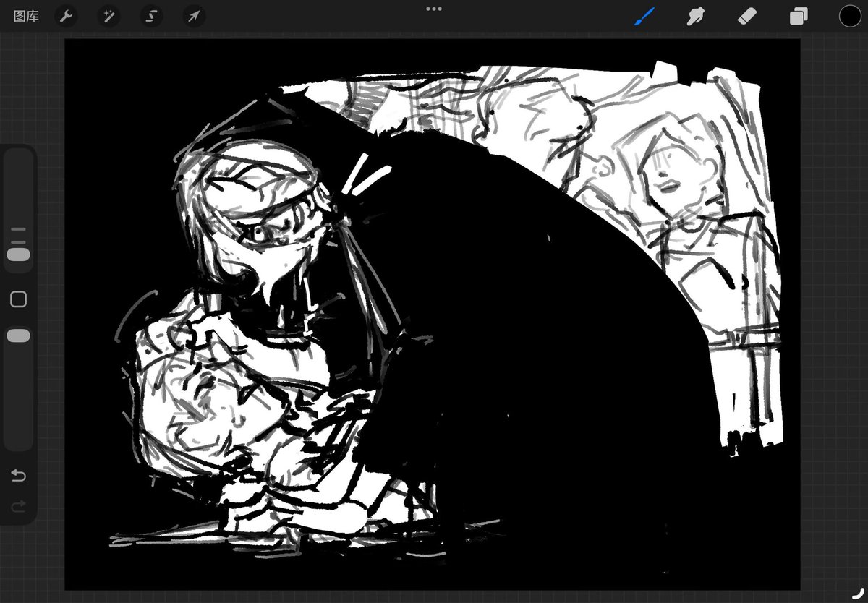The image size is (868, 603).
Task: Select the Smudge tool
Action: coord(696,16)
